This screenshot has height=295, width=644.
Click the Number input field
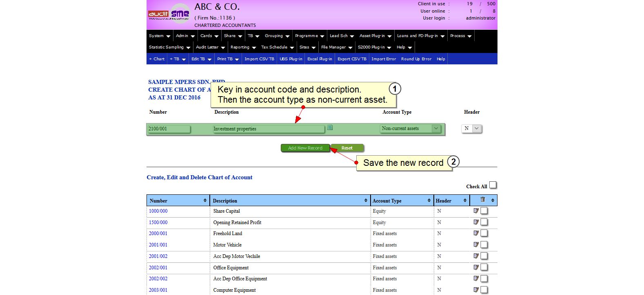click(169, 129)
